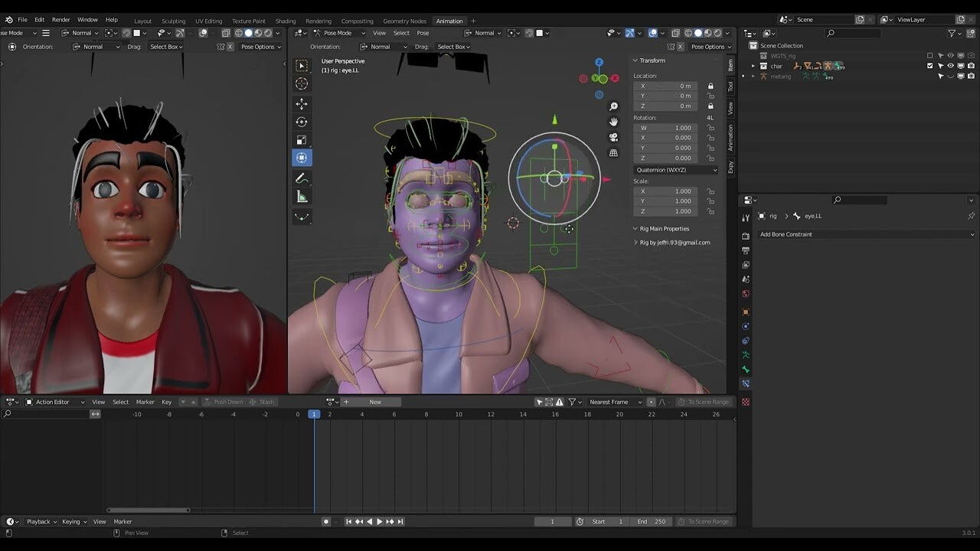The width and height of the screenshot is (980, 551).
Task: Jump to the last frame with playback controls
Action: 400,521
